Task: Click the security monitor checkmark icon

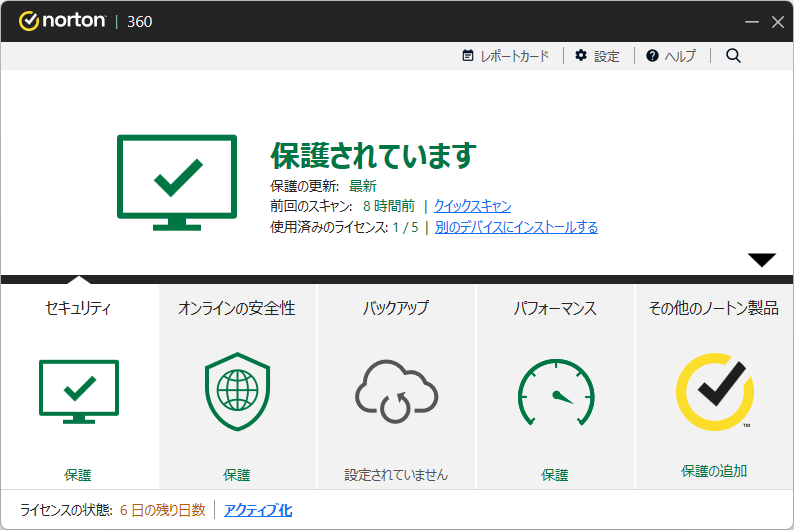Action: click(79, 391)
